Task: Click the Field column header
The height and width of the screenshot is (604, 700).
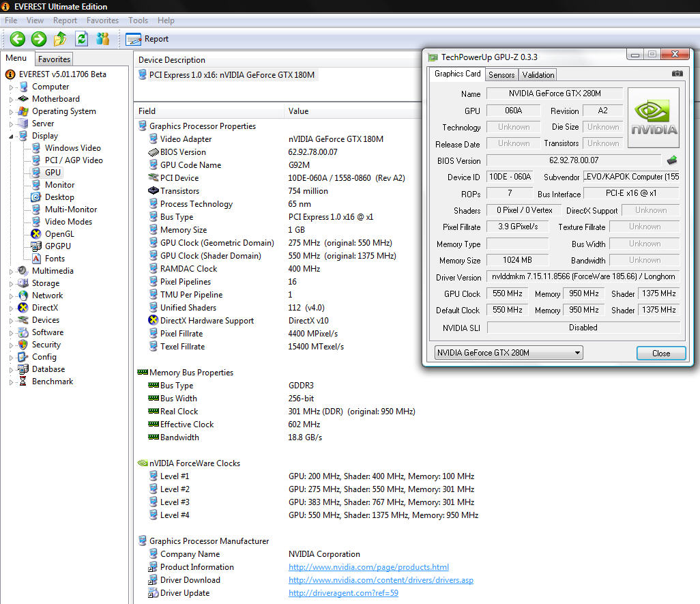Action: click(x=209, y=111)
